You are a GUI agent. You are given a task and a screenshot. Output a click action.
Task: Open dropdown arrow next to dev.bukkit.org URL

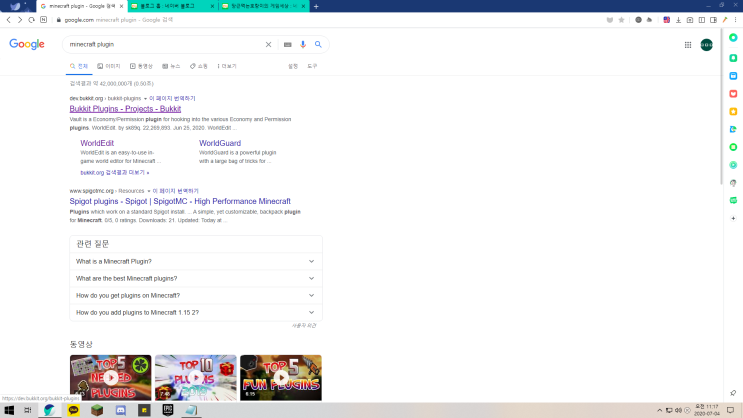pyautogui.click(x=145, y=99)
